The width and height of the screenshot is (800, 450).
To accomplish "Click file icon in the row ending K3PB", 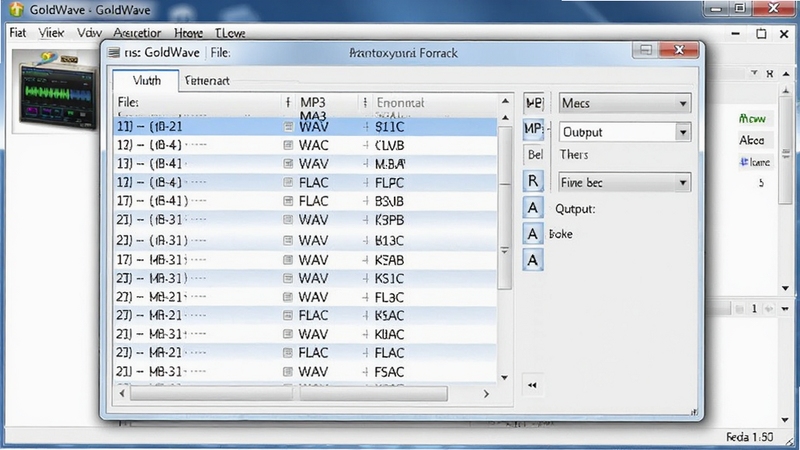I will pos(288,219).
